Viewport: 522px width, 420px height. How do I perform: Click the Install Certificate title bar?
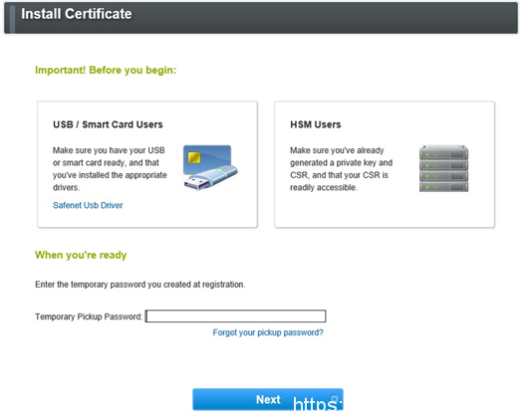point(261,18)
